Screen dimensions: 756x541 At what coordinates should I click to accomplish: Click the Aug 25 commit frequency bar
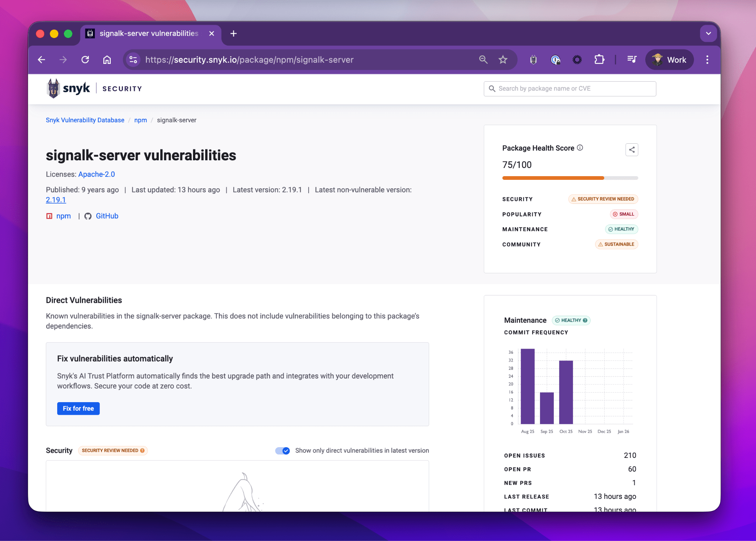pos(528,386)
